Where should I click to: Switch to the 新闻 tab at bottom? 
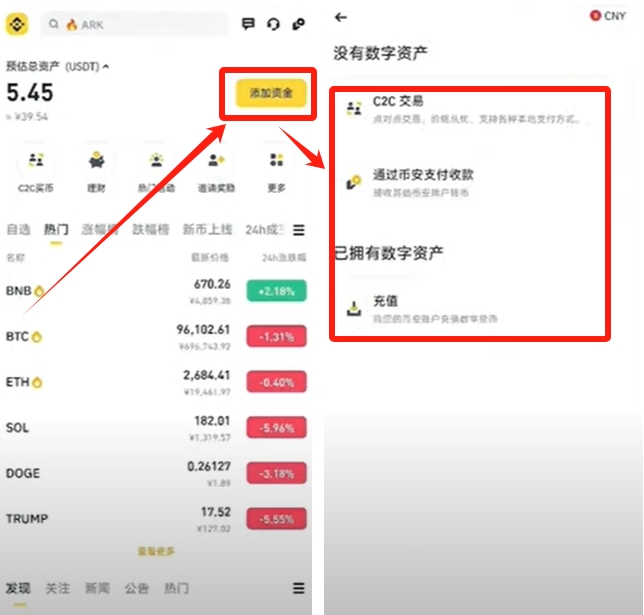point(97,588)
